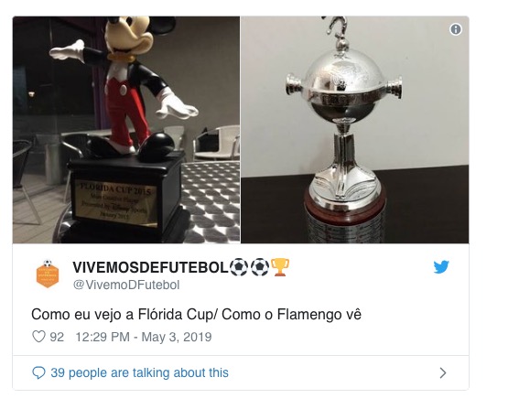530x420 pixels.
Task: Click Mickey's outstretched white glove
Action: [67, 50]
